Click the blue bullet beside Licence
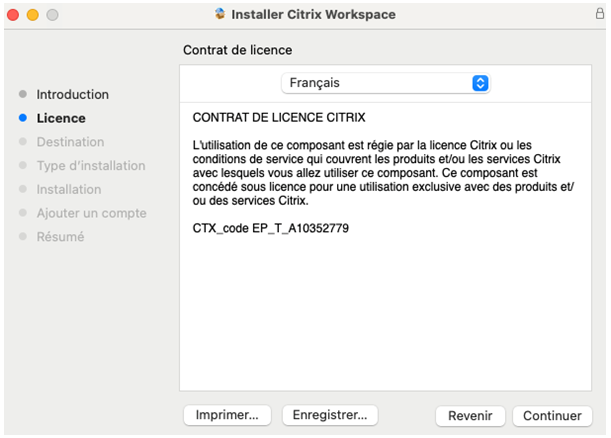 click(x=23, y=118)
